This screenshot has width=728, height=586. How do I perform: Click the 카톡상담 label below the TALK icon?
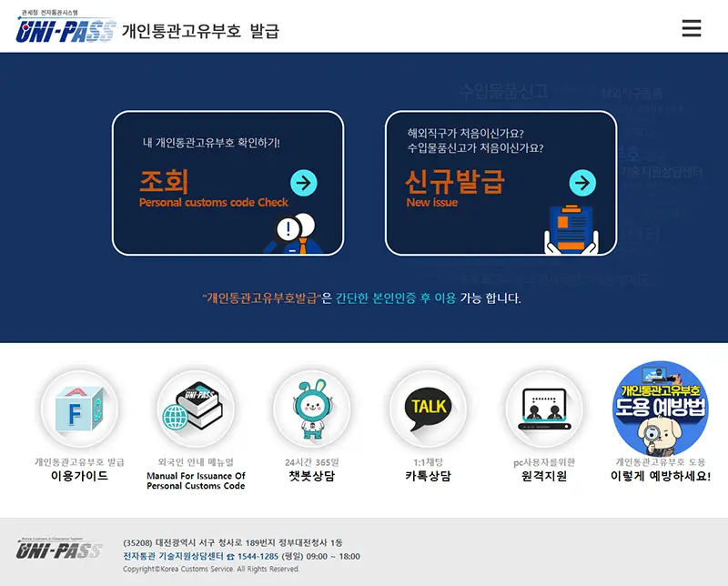click(x=426, y=475)
